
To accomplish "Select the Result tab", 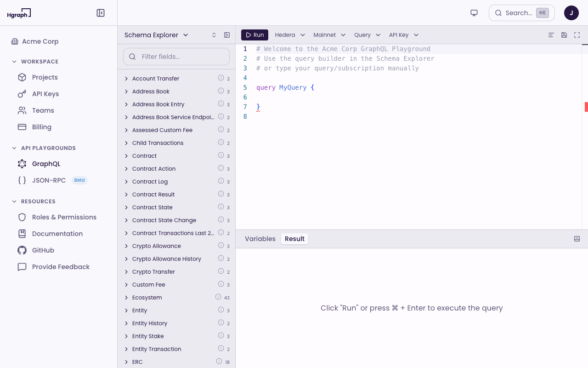I will (x=294, y=239).
